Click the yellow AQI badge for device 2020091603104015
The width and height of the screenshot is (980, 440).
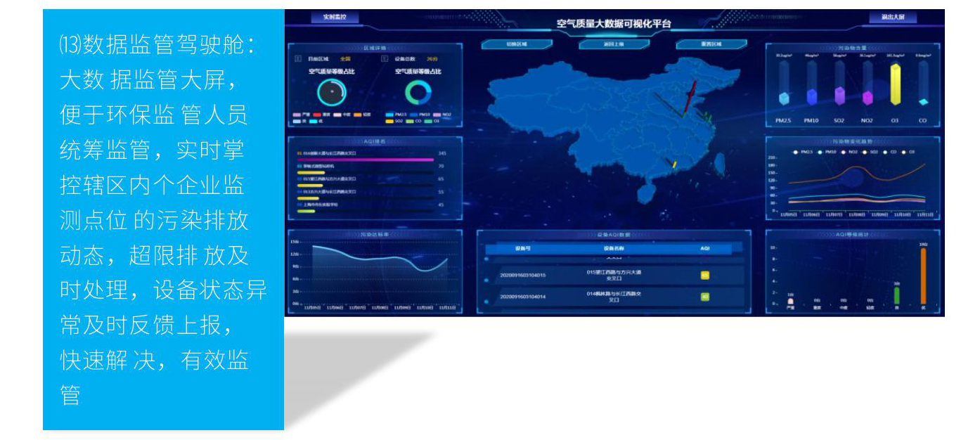tap(705, 275)
